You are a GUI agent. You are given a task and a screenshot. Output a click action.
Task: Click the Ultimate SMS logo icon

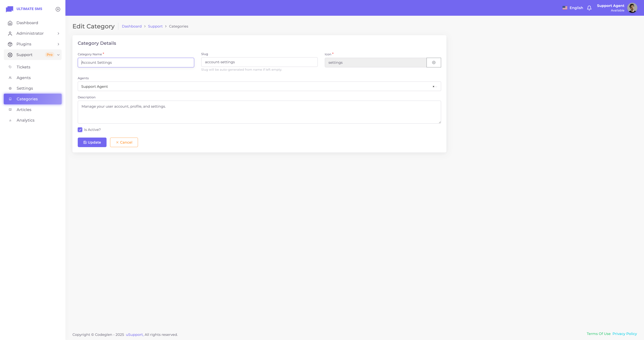pos(10,9)
